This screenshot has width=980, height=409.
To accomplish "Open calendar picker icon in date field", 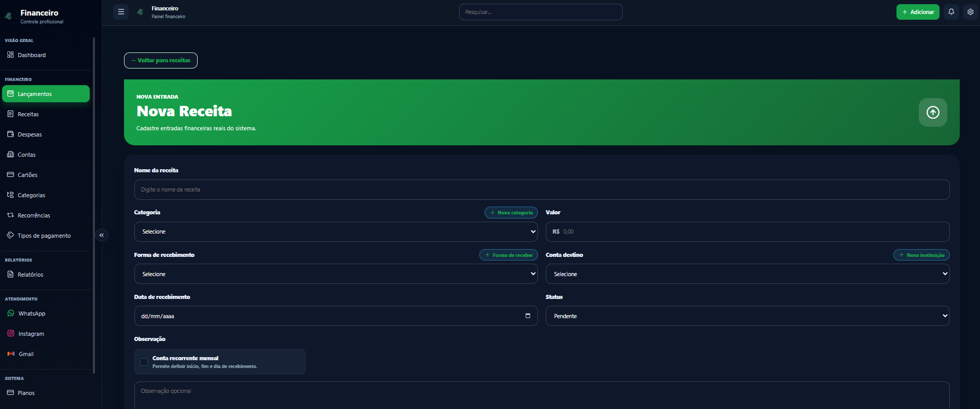I will click(x=528, y=316).
